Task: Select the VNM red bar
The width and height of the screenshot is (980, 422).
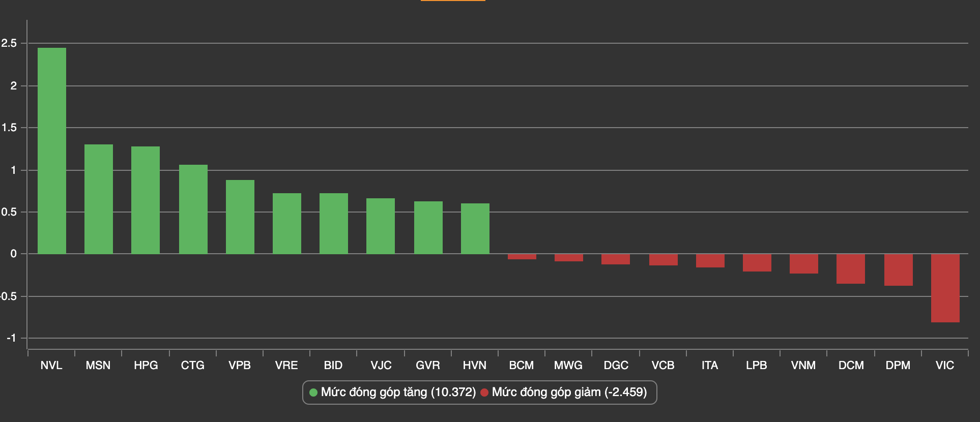Action: [804, 264]
